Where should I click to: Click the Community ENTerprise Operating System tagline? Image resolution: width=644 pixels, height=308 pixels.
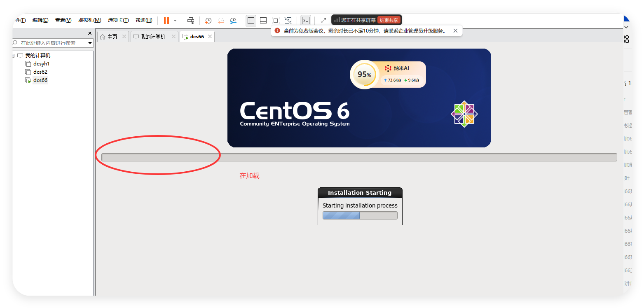click(295, 124)
